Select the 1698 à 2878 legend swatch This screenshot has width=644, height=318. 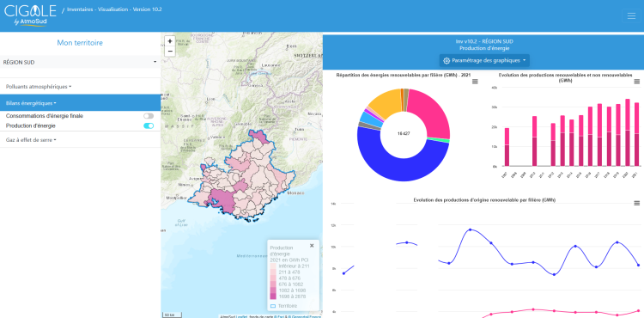coord(273,296)
